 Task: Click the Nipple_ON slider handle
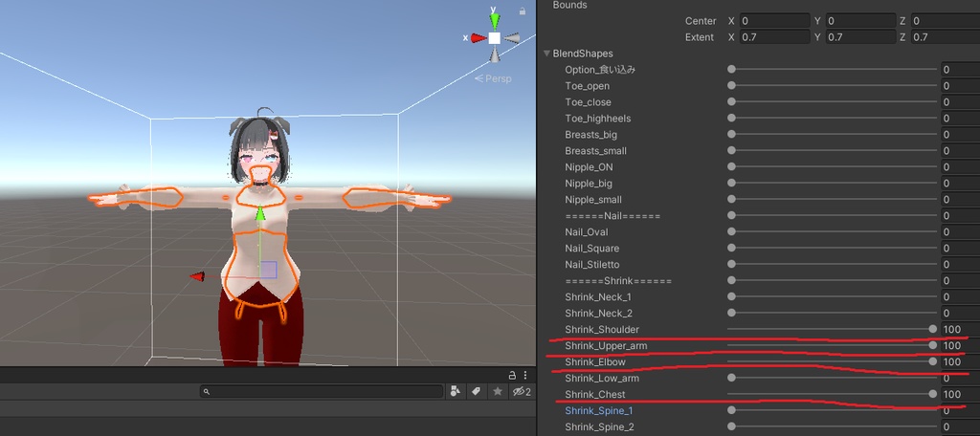(731, 166)
